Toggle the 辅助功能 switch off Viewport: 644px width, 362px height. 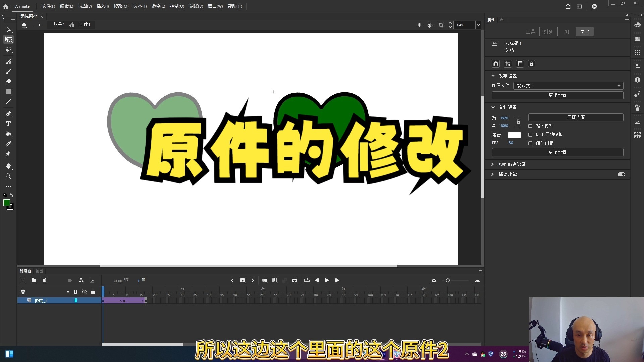621,174
